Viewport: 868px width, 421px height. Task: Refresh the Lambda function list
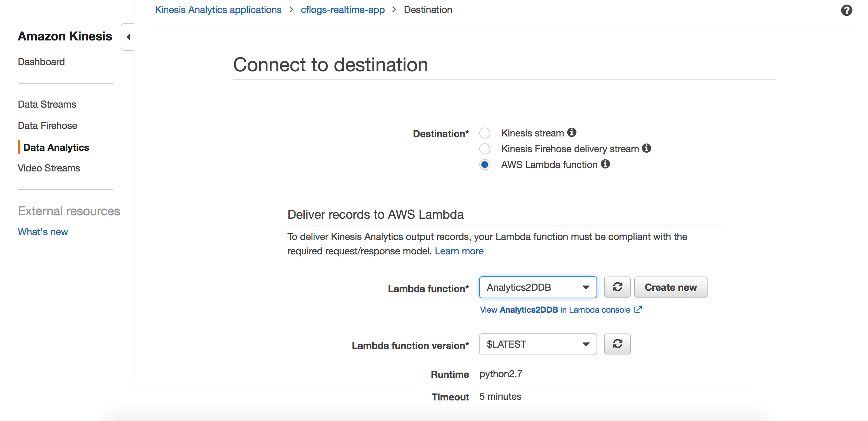tap(617, 287)
